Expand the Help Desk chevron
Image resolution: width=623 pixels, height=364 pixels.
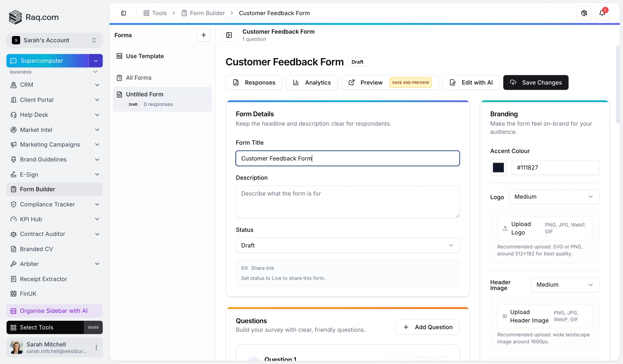[x=97, y=115]
